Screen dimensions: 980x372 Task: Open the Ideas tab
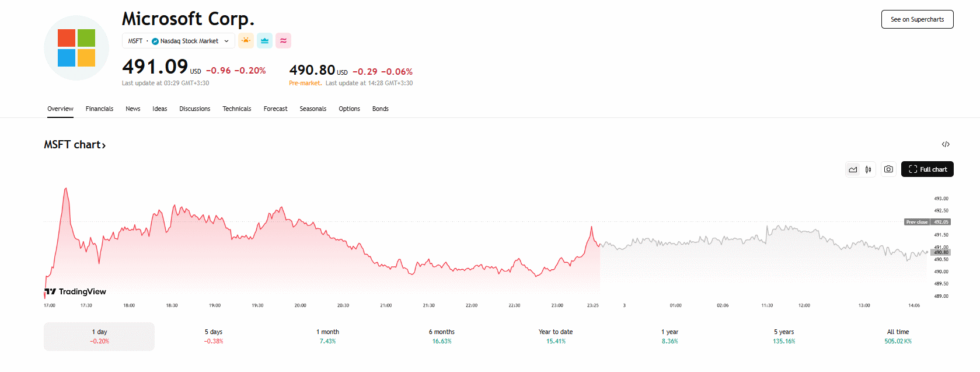click(160, 109)
